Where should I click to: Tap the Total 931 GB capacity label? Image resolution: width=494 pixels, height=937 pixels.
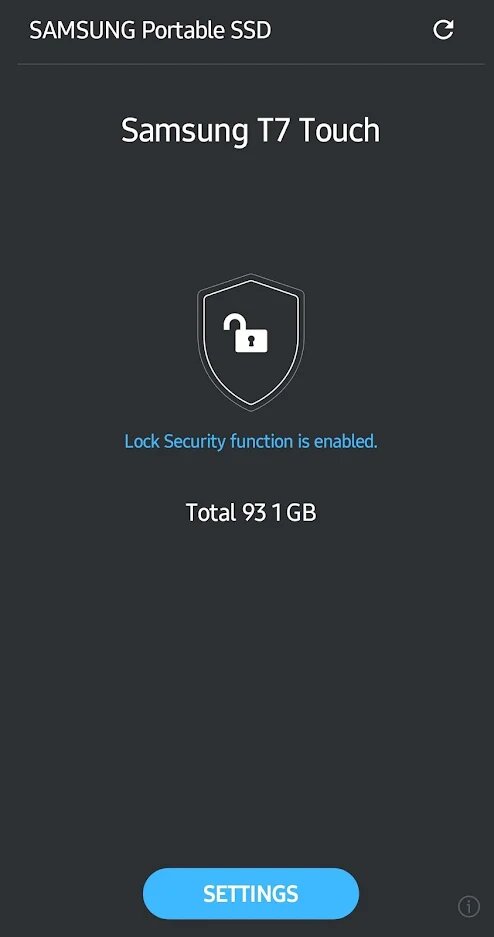tap(250, 512)
